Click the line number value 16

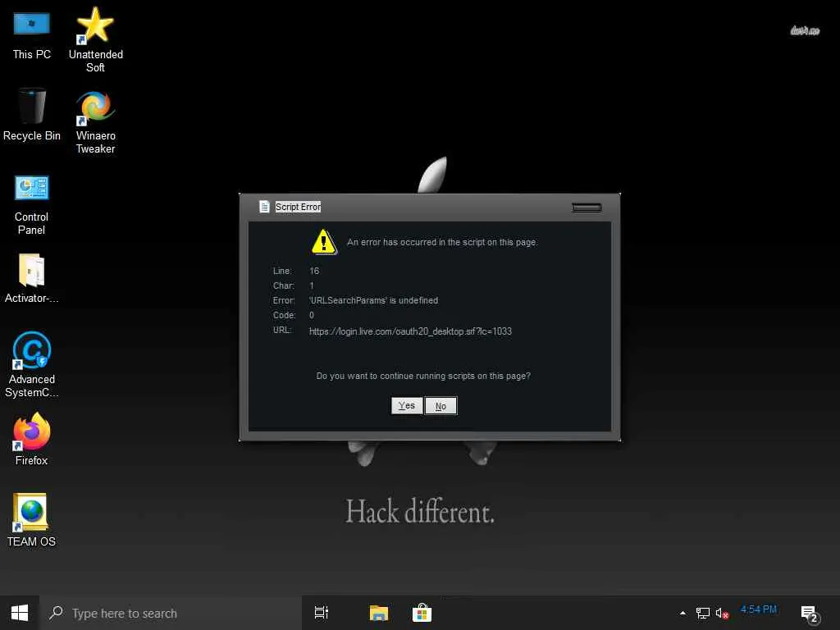coord(314,271)
